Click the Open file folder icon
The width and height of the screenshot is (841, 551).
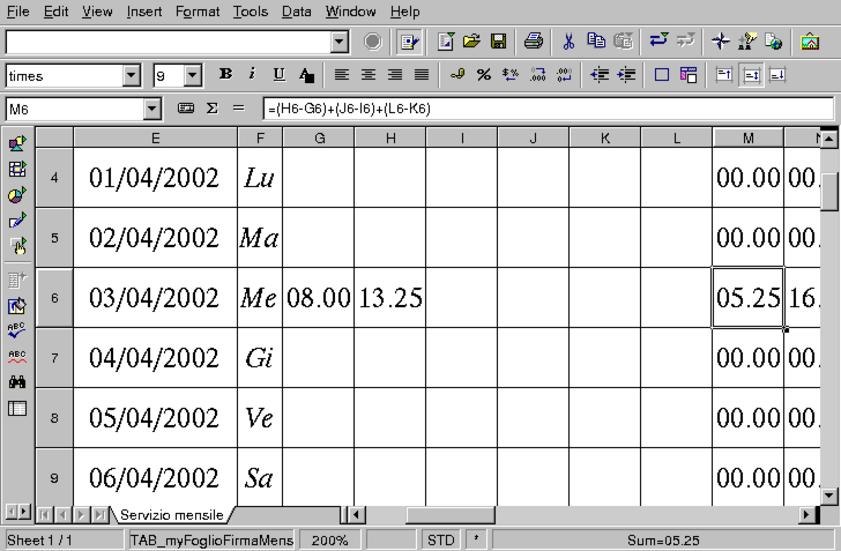(x=472, y=43)
